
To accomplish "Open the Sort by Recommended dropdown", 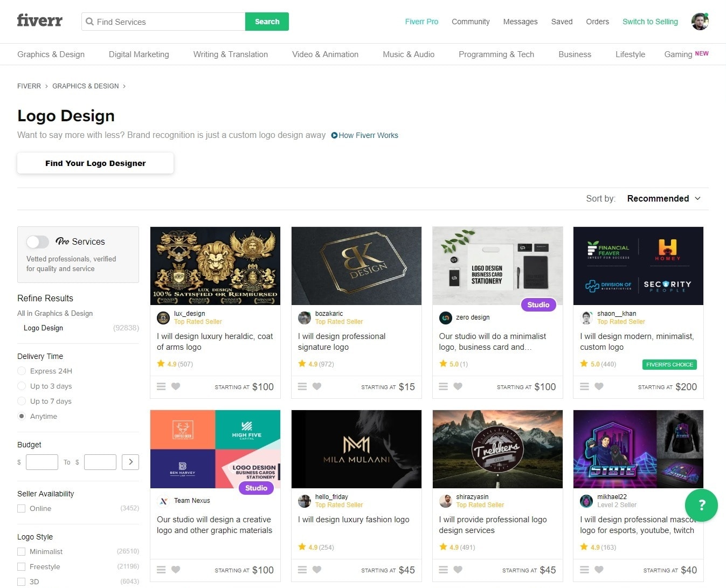I will (x=664, y=198).
